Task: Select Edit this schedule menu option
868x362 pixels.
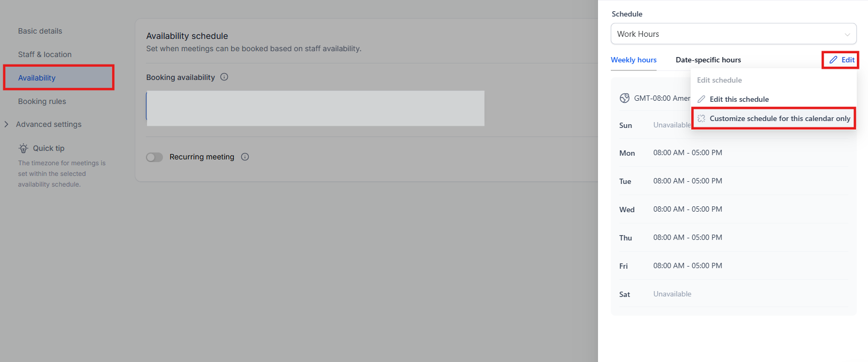Action: coord(739,99)
